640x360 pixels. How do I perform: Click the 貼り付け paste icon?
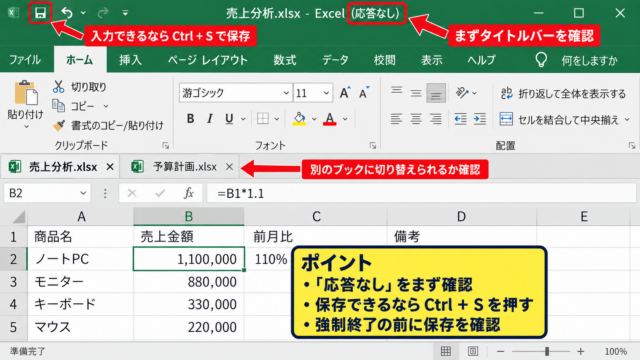26,93
